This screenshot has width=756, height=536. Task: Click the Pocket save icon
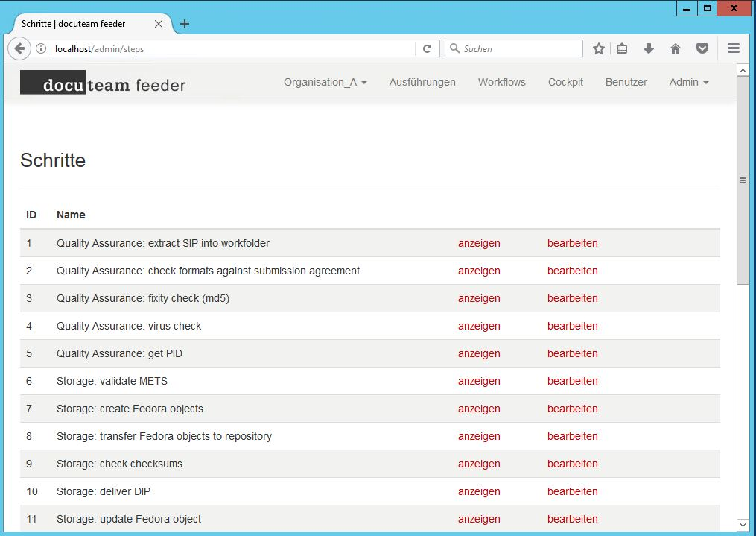click(702, 48)
